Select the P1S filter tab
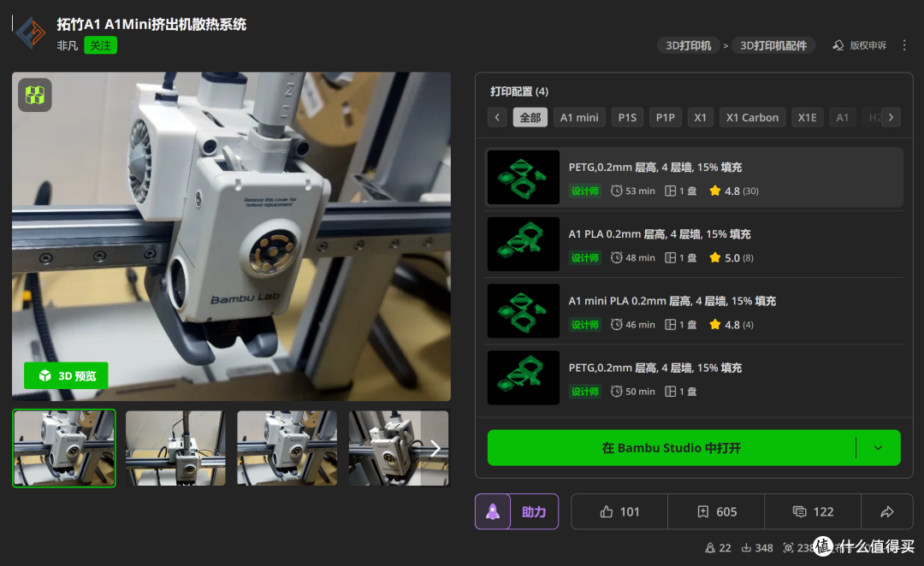The image size is (924, 566). click(627, 117)
